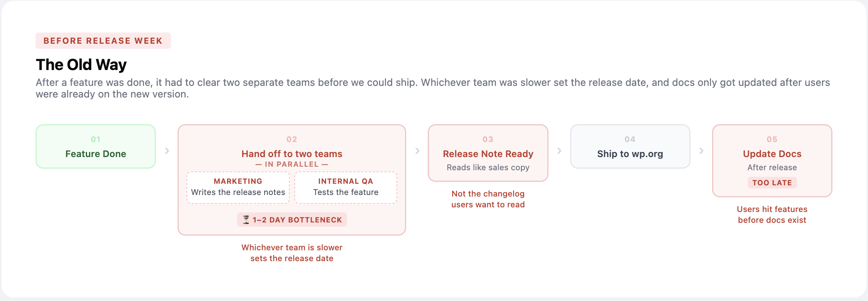Click the Ship to wp.org card
This screenshot has height=301, width=868.
point(630,147)
